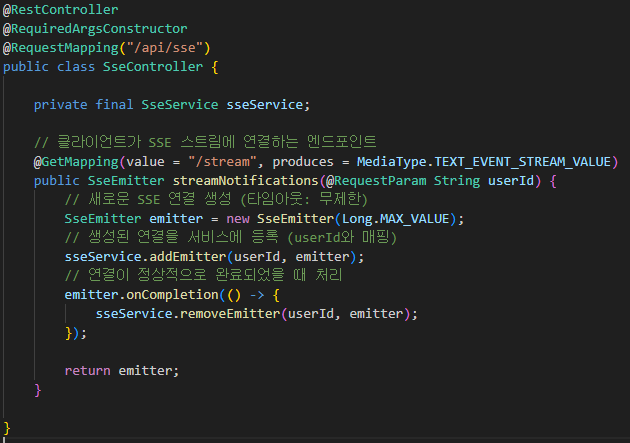Click the MediaType class reference
Screen dimensions: 630x443
pos(391,162)
